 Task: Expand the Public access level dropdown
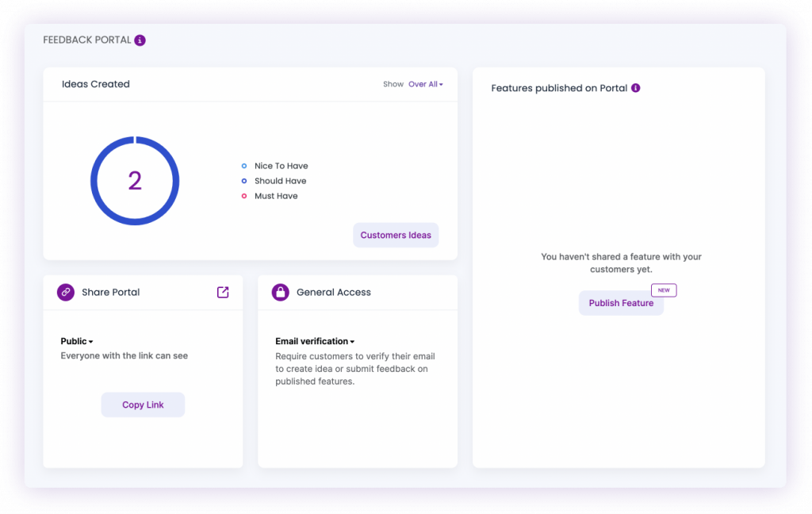click(75, 341)
